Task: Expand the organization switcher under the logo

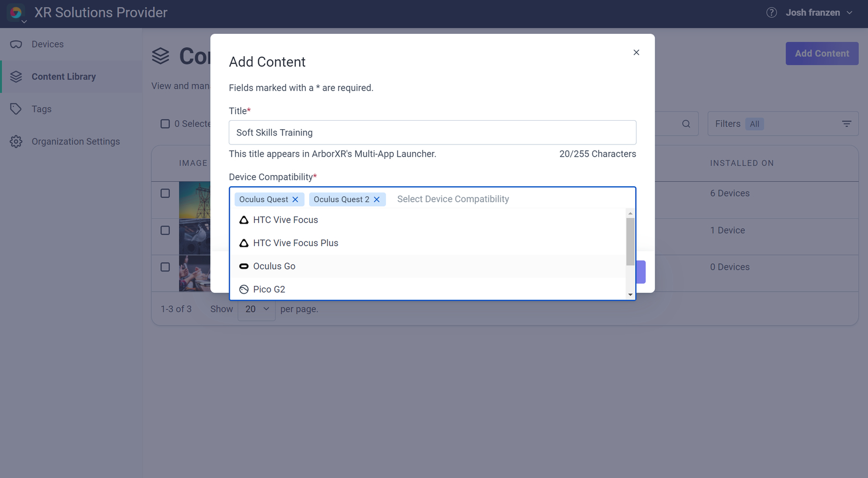Action: [x=24, y=22]
